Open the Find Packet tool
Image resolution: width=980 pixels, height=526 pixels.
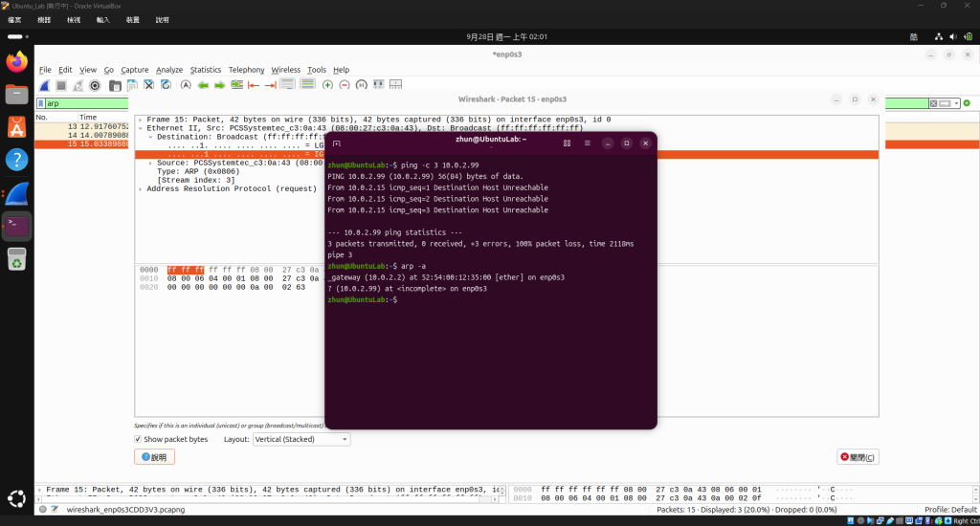pyautogui.click(x=186, y=85)
